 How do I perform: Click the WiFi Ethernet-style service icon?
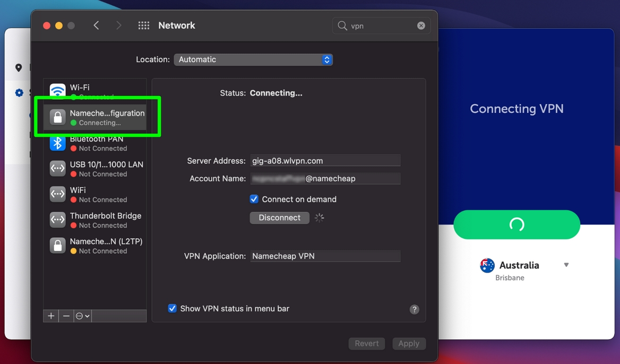[58, 194]
